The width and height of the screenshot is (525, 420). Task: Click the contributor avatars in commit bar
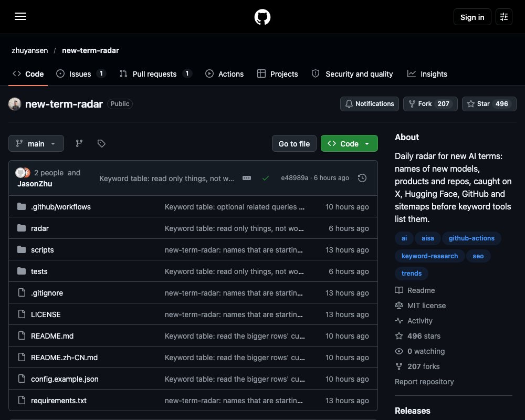pyautogui.click(x=23, y=173)
